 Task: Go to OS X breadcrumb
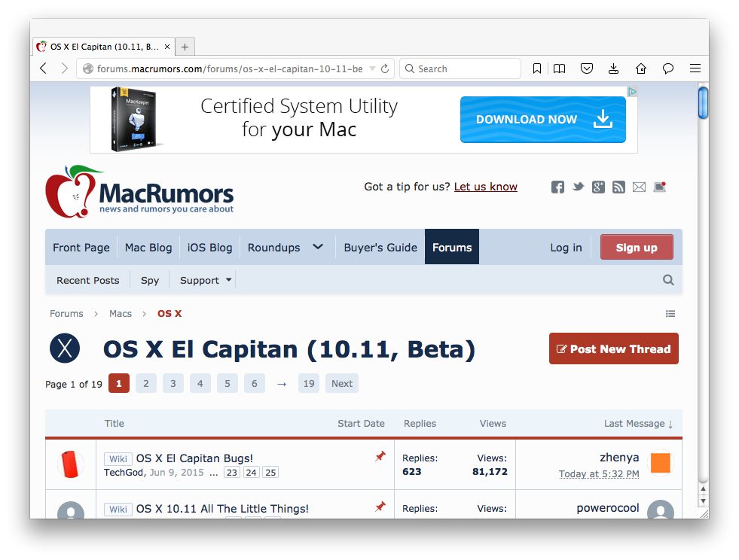coord(169,314)
